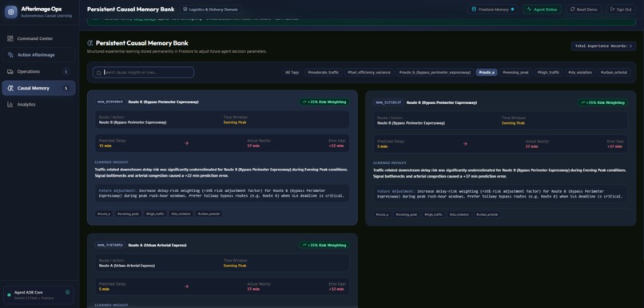Click the Sign Out arrow icon

coord(612,9)
